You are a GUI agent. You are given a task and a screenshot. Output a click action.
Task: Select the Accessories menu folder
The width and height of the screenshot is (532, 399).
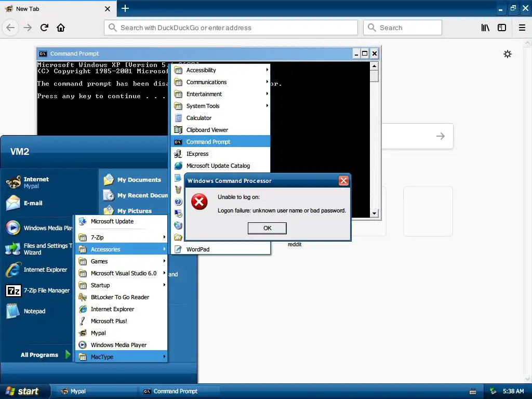click(122, 249)
